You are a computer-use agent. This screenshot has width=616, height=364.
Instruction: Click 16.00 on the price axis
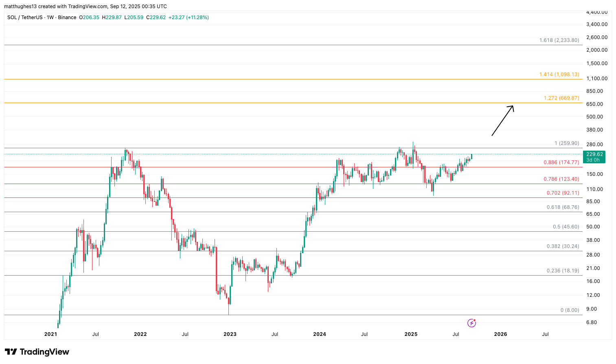[x=593, y=281]
